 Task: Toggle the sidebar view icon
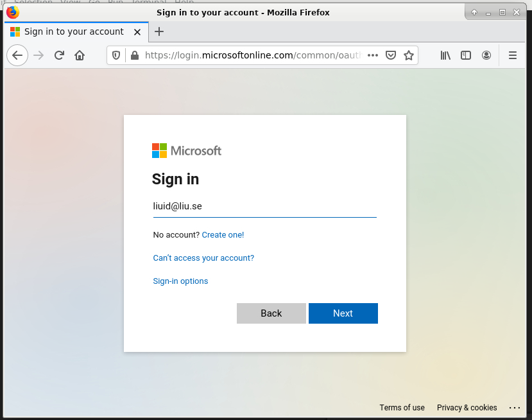click(x=466, y=55)
